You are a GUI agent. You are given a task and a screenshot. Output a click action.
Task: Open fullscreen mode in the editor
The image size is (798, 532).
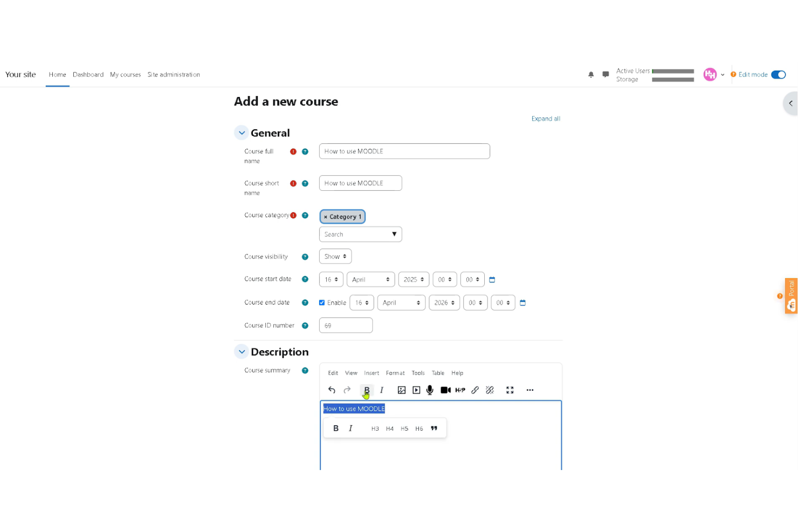point(510,390)
